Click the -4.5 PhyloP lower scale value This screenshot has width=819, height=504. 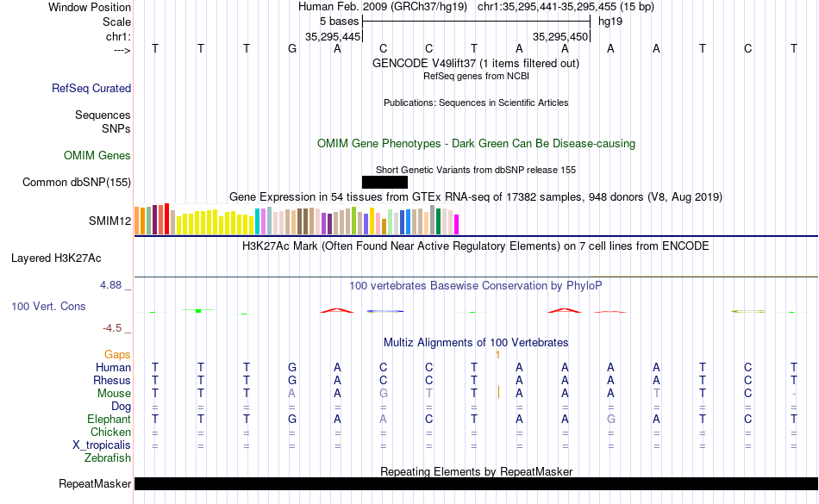[x=112, y=327]
